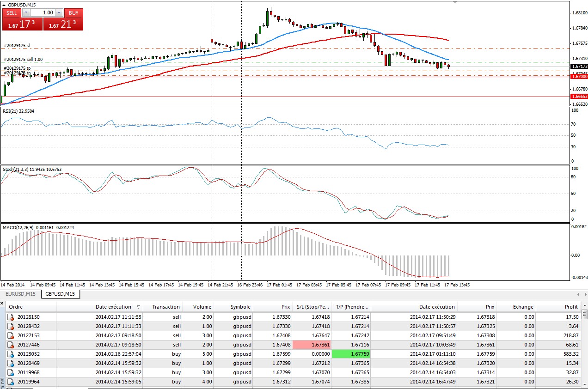This screenshot has width=588, height=389.
Task: Click the sell order icon for 20127446
Action: pos(11,345)
